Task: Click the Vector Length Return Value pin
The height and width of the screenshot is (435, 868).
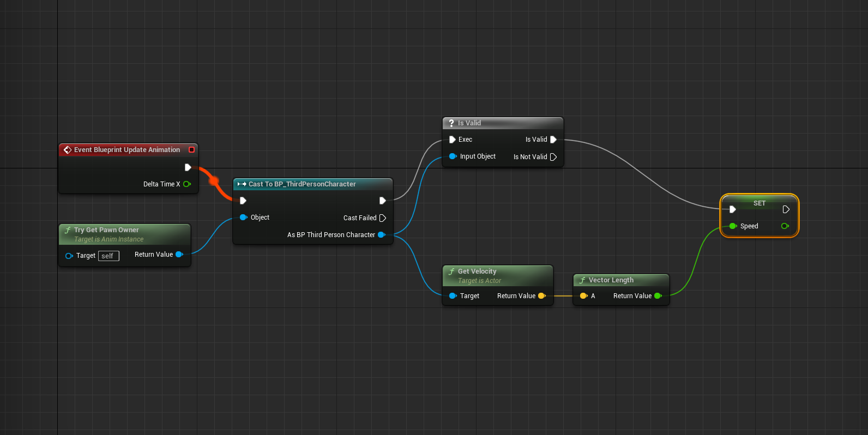Action: pyautogui.click(x=658, y=296)
